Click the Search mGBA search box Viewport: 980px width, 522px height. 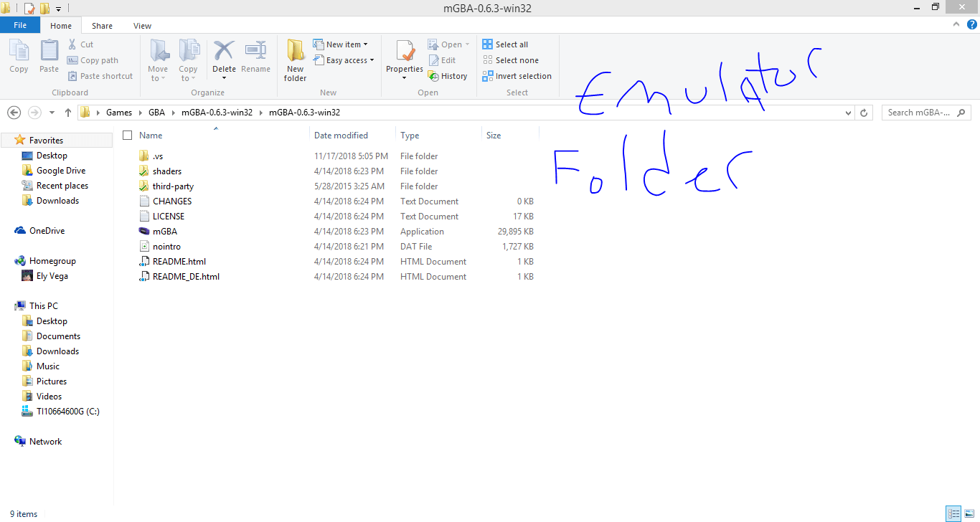click(x=926, y=113)
